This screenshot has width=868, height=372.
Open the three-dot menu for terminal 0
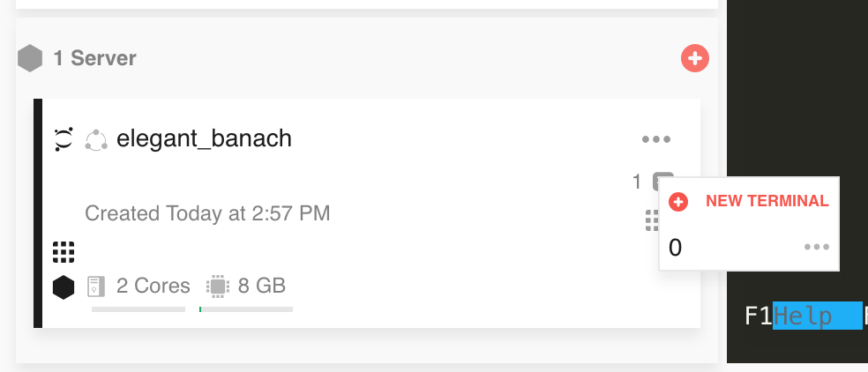(x=817, y=248)
